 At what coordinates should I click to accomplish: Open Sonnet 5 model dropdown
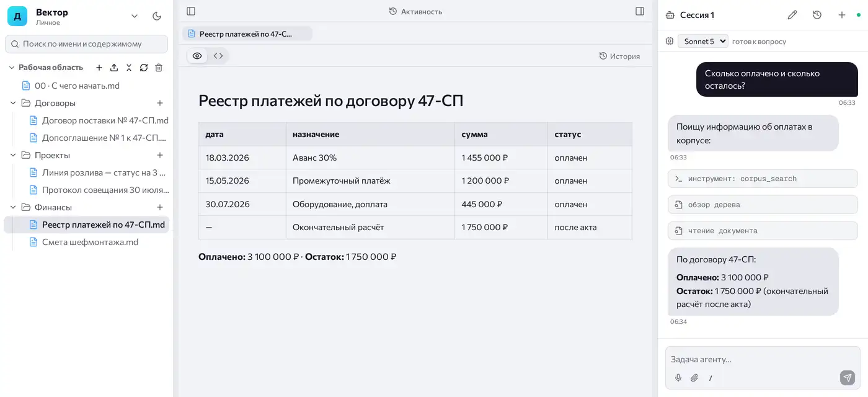pos(703,41)
